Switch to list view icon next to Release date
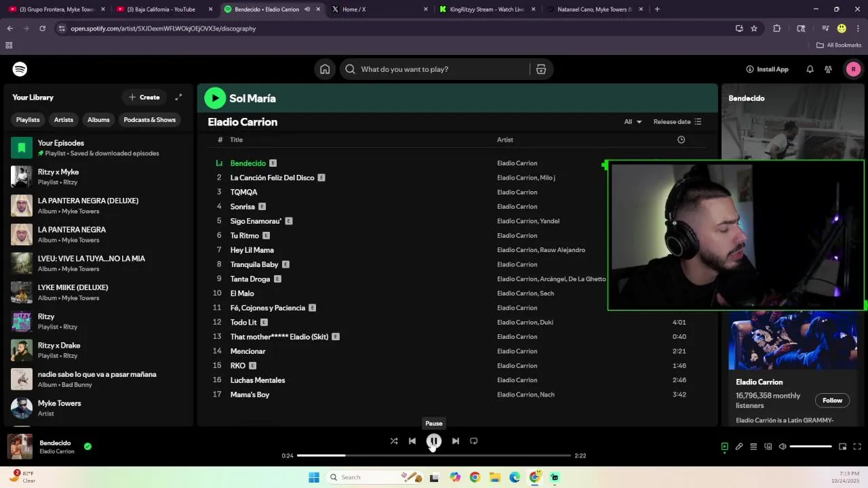Screen dimensions: 868x488 698,122
